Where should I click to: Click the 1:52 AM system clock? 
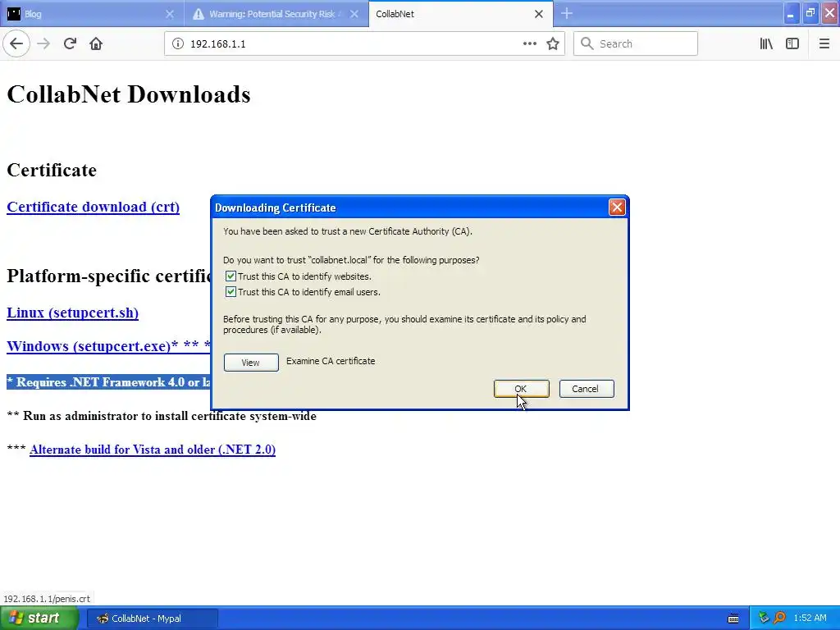point(810,619)
